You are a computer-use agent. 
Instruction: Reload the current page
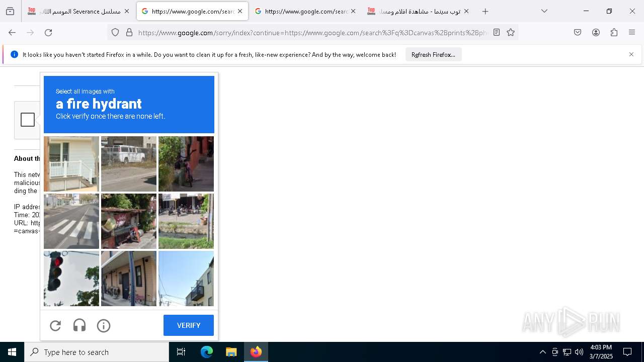point(48,32)
